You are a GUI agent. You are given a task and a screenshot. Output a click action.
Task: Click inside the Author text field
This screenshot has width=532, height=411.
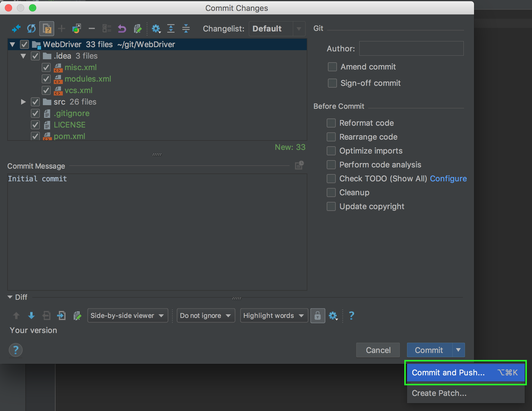click(x=411, y=48)
